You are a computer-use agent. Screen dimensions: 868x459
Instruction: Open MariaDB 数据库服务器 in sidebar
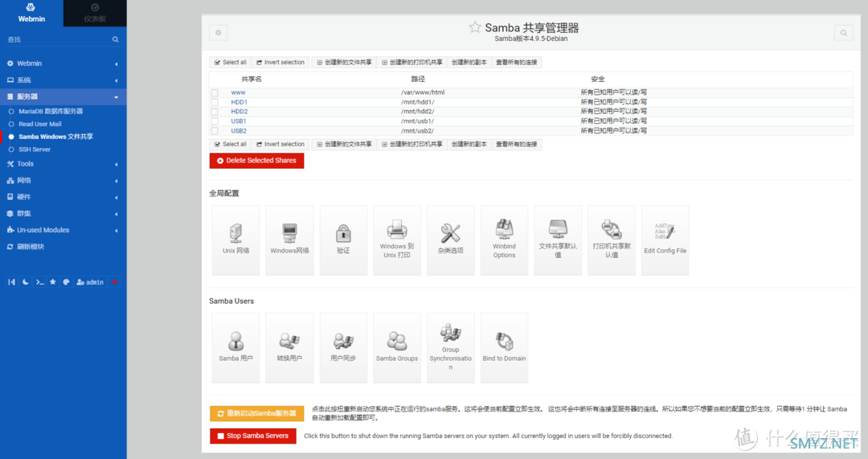pos(51,111)
